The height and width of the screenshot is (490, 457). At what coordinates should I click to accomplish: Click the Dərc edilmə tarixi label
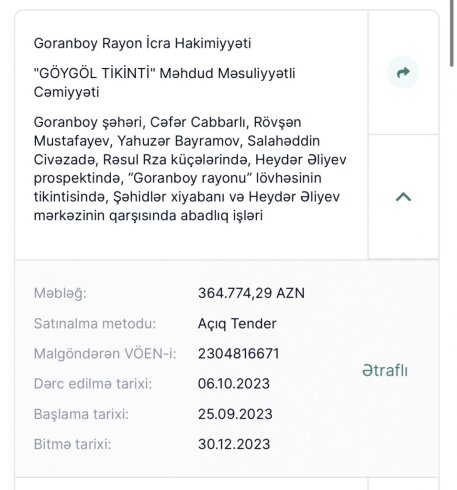(93, 384)
